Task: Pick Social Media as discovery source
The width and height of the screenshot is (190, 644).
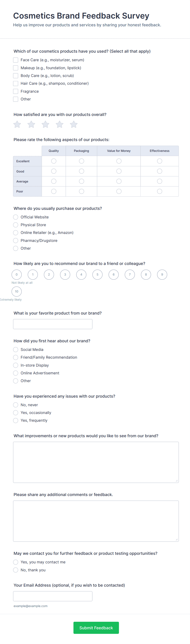Action: click(x=16, y=349)
